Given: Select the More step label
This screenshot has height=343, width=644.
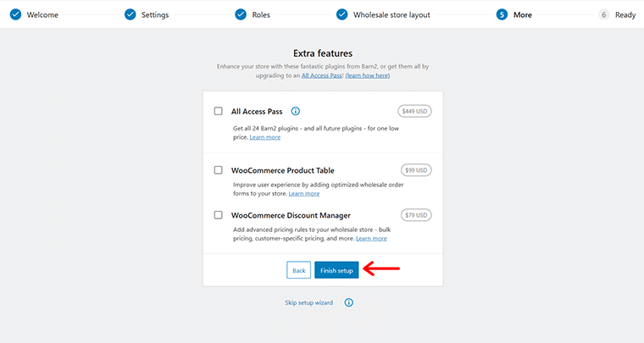Looking at the screenshot, I should [x=523, y=14].
